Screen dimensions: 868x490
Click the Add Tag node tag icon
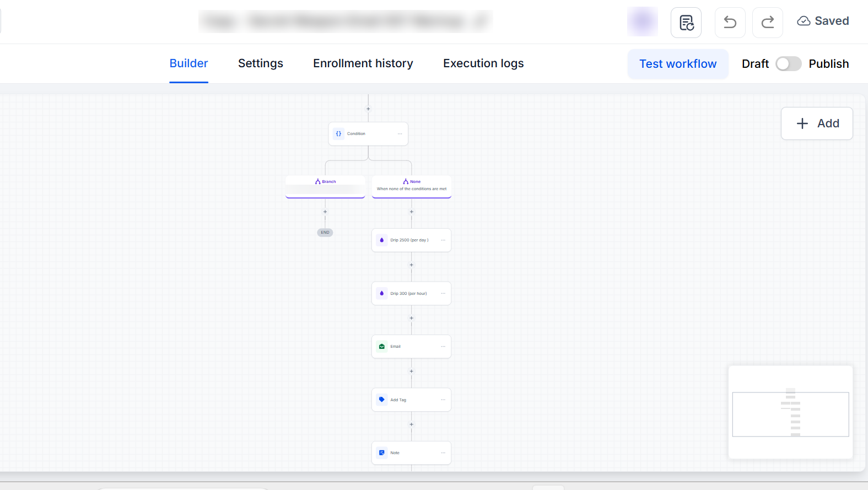coord(382,400)
